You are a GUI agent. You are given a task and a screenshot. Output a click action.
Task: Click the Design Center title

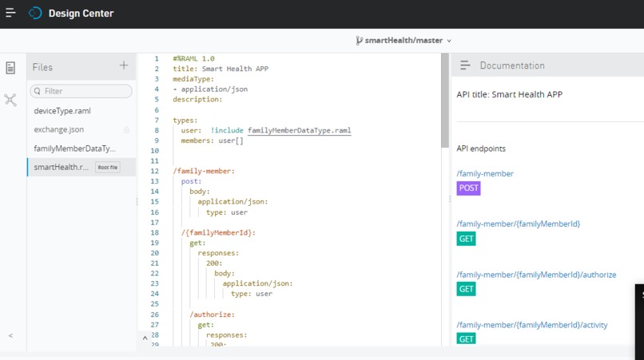coord(81,13)
